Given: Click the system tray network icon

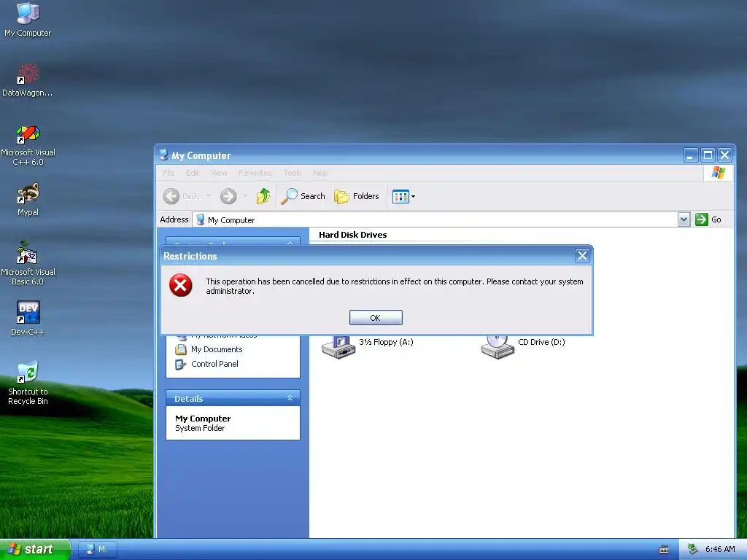Looking at the screenshot, I should click(x=692, y=549).
